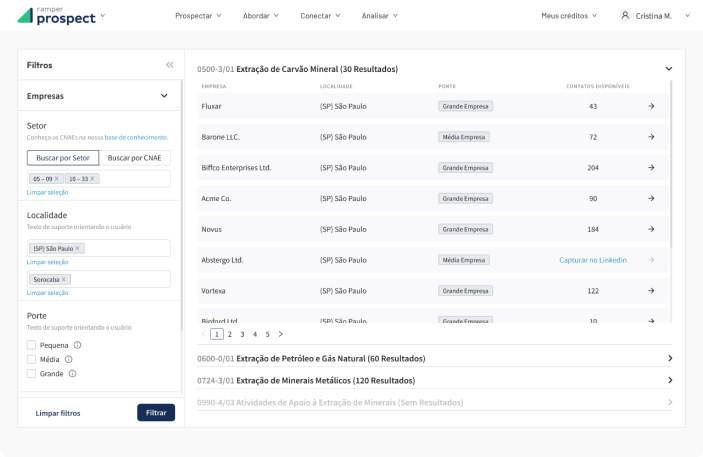Open Vortexa row arrow
Screen dimensions: 703x457
pos(651,291)
